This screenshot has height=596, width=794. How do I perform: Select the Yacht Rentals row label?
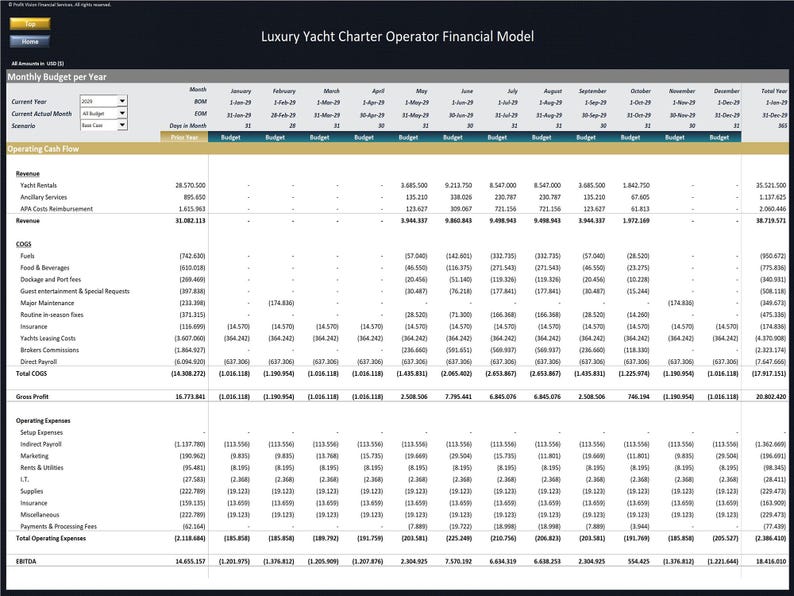(x=38, y=185)
